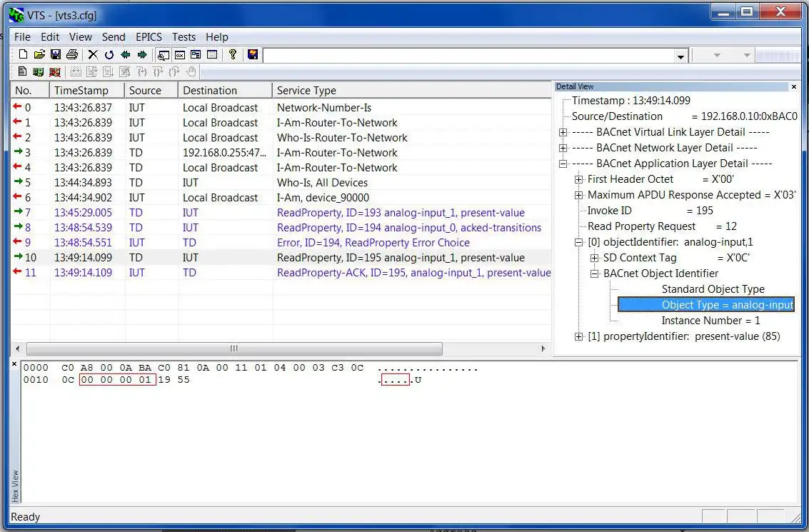
Task: Expand Maximum APDU Response Accepted node
Action: coord(579,195)
